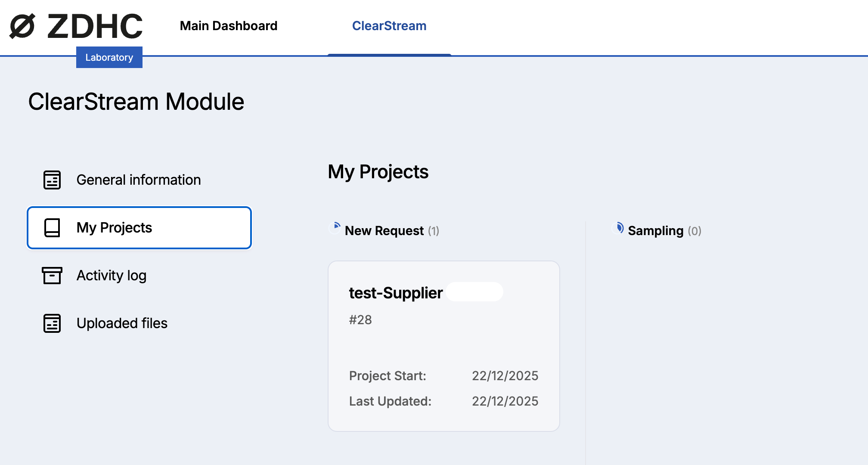
Task: Click the Activity log archive icon
Action: point(52,276)
